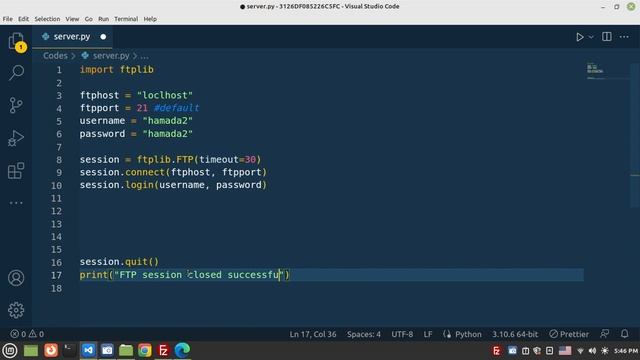Show additional views ellipsis in activity bar
Screen dimensions: 640x360
pyautogui.click(x=16, y=203)
